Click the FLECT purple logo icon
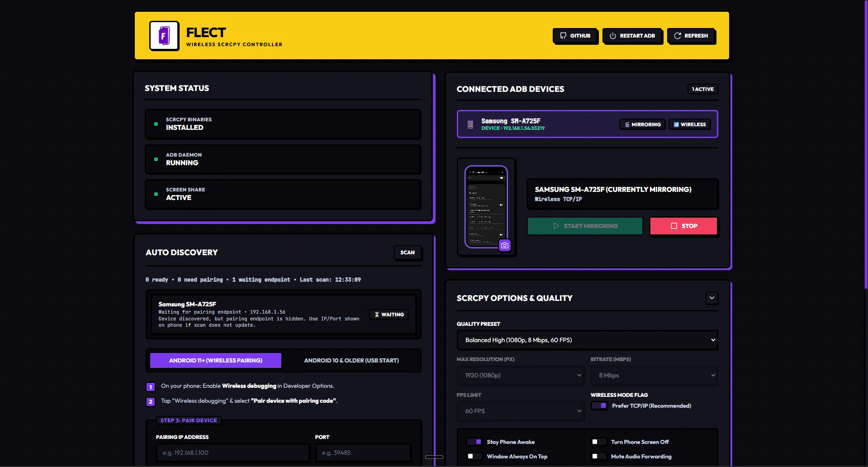The height and width of the screenshot is (467, 868). point(164,36)
